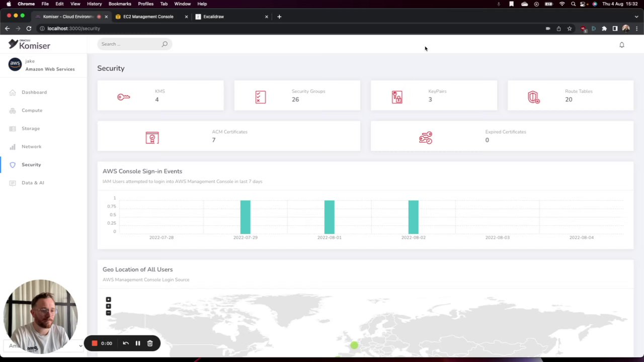Click the AWS Console Sign-in Events heading
The height and width of the screenshot is (362, 644).
[142, 171]
